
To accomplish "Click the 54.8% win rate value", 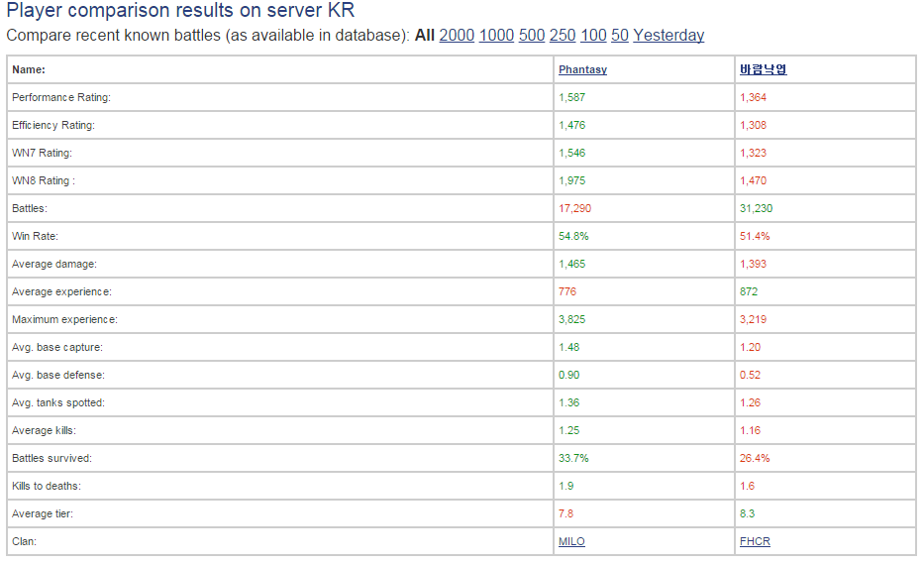I will tap(572, 236).
